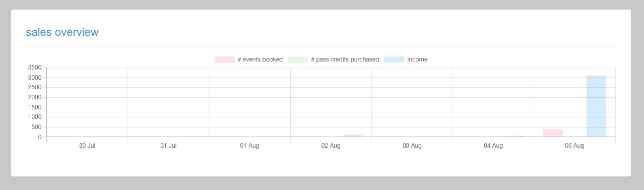The width and height of the screenshot is (644, 190).
Task: Hide the '# pass credits purchased' dataset label
Action: tap(345, 59)
